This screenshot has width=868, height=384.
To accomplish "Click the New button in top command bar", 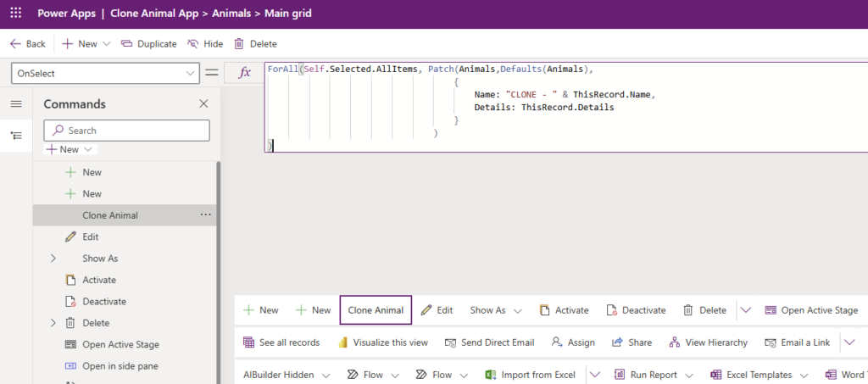I will point(79,44).
